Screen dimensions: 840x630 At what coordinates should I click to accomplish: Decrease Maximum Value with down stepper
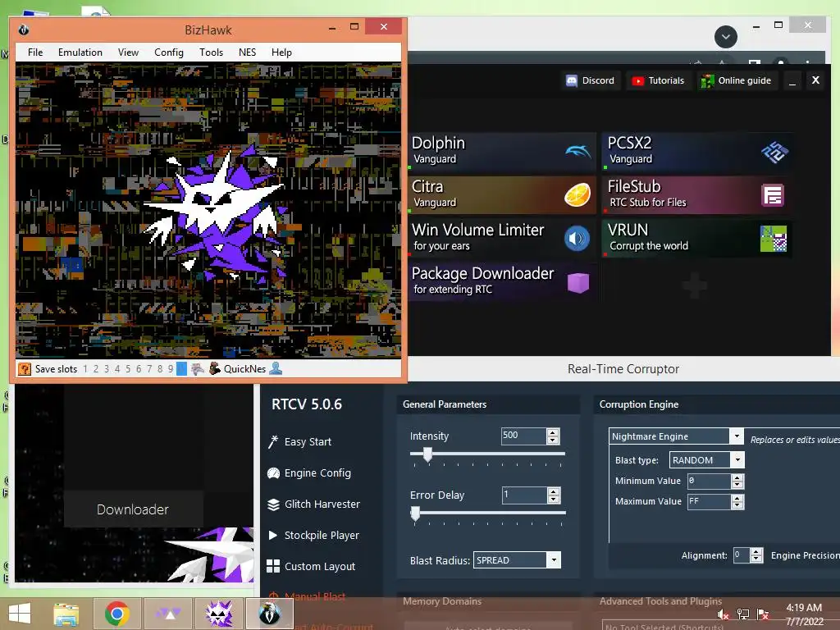[737, 505]
